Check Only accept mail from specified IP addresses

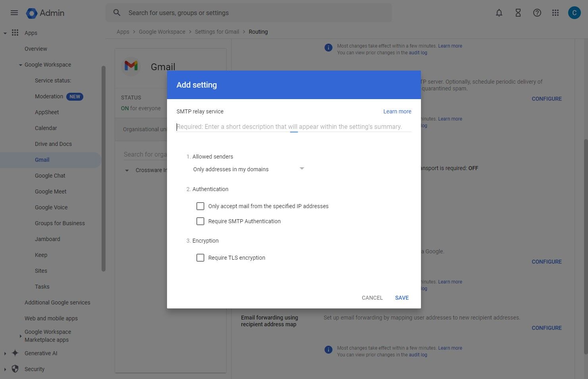point(200,206)
